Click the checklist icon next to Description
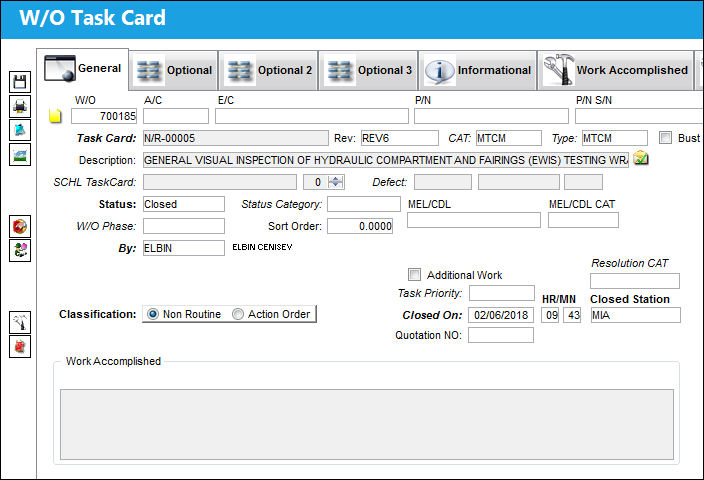 [641, 158]
